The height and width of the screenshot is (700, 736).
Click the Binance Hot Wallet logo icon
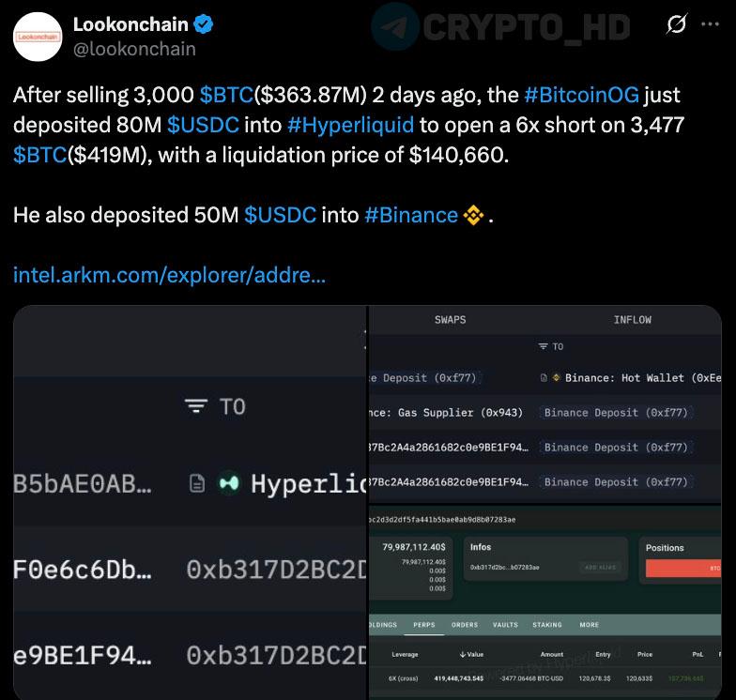(x=556, y=377)
